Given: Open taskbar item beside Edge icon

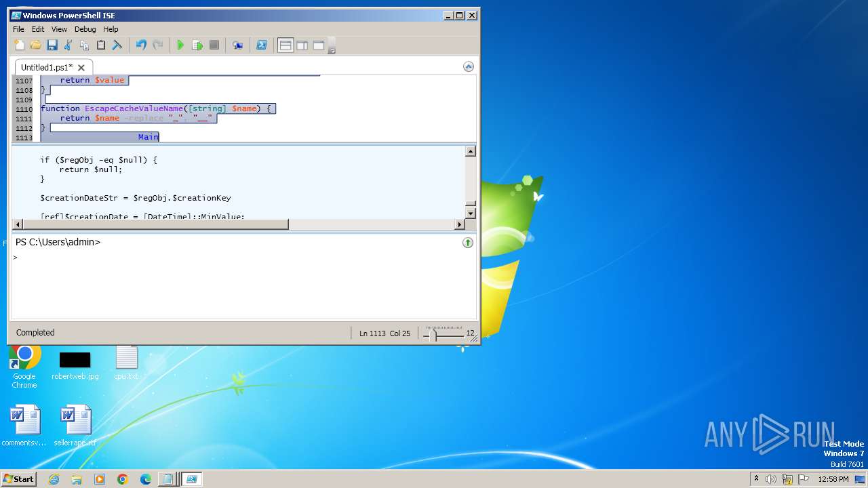Looking at the screenshot, I should [167, 479].
